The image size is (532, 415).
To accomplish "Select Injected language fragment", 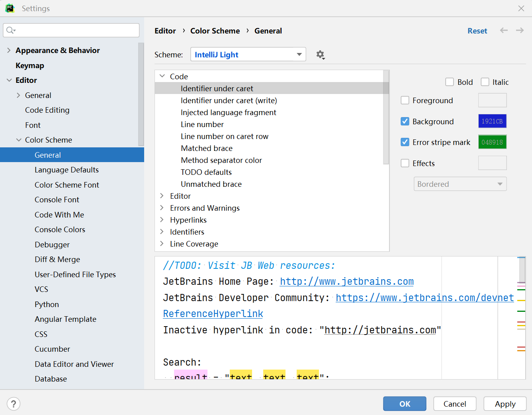I will [229, 112].
